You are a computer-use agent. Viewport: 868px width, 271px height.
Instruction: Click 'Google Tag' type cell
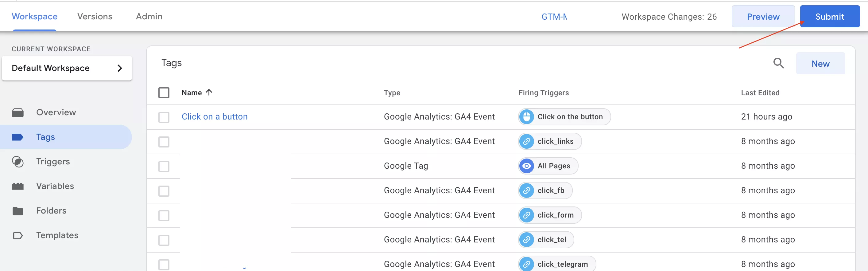click(406, 166)
